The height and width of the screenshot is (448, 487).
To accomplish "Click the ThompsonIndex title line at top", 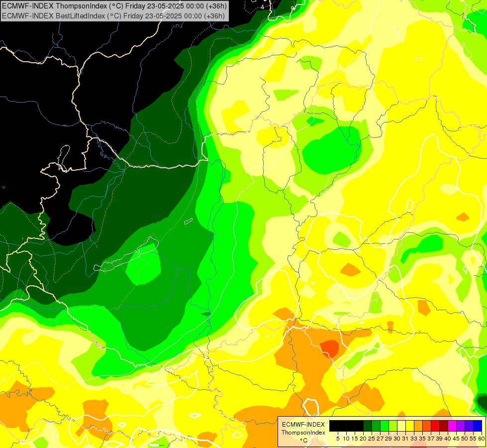I will (114, 5).
